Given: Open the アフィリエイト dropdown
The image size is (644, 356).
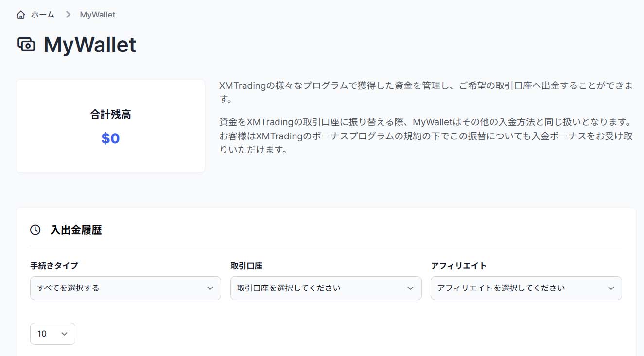Looking at the screenshot, I should [526, 288].
